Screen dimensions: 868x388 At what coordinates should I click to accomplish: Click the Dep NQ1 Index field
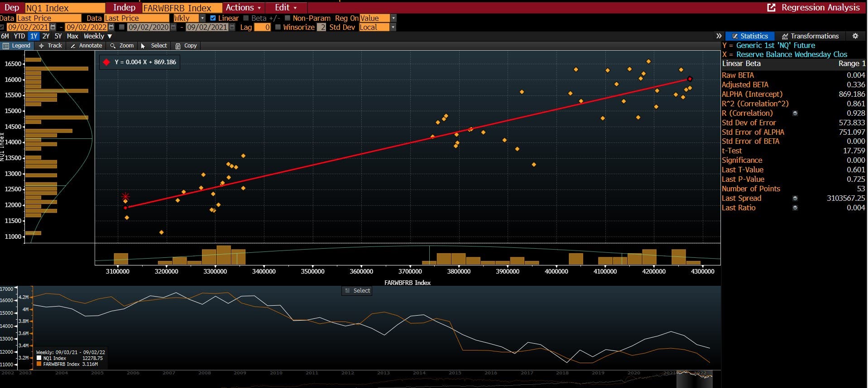65,8
